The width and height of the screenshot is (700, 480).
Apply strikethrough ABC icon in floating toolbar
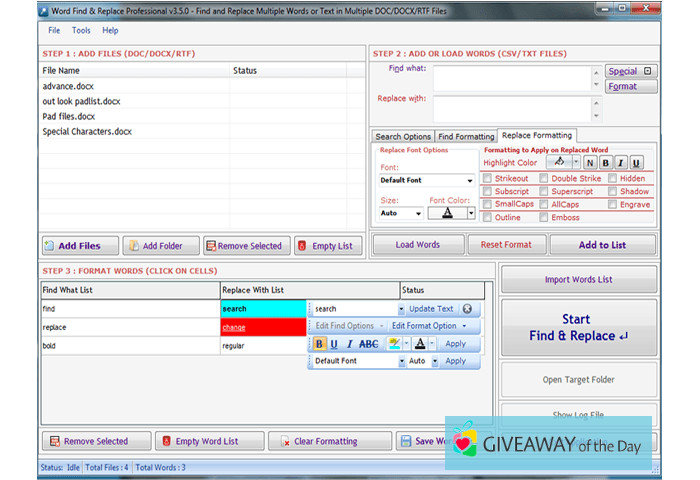tap(369, 344)
